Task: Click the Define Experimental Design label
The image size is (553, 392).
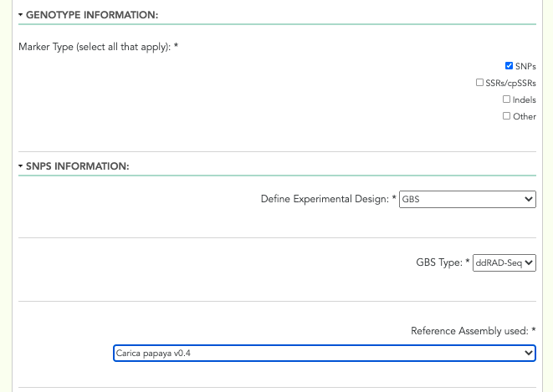Action: coord(325,199)
